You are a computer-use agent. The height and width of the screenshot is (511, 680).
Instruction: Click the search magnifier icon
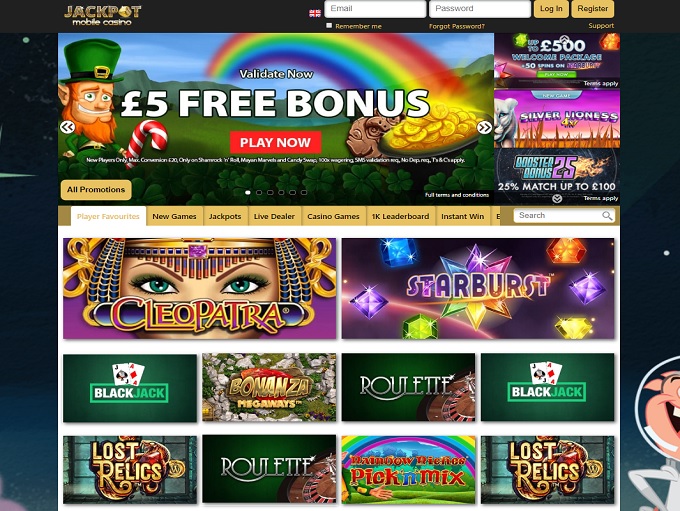[x=607, y=216]
